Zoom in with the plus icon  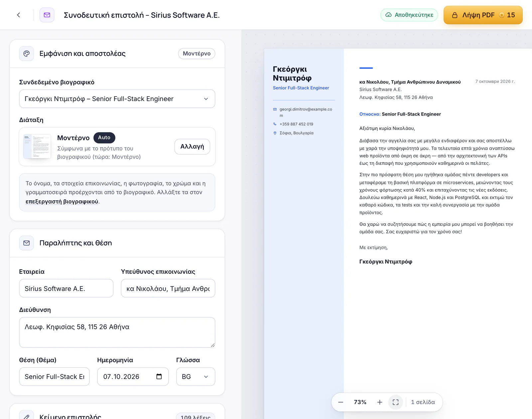(380, 402)
